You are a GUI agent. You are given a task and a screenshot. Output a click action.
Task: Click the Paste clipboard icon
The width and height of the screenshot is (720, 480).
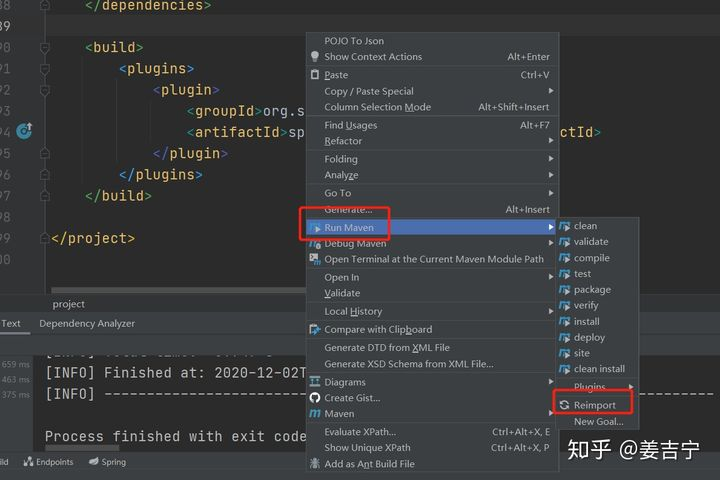point(315,74)
